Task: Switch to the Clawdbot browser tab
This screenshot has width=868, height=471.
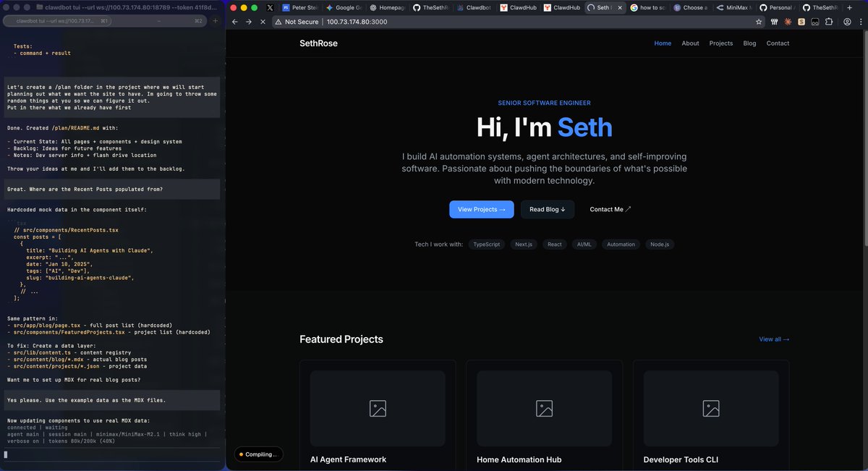Action: (x=473, y=7)
